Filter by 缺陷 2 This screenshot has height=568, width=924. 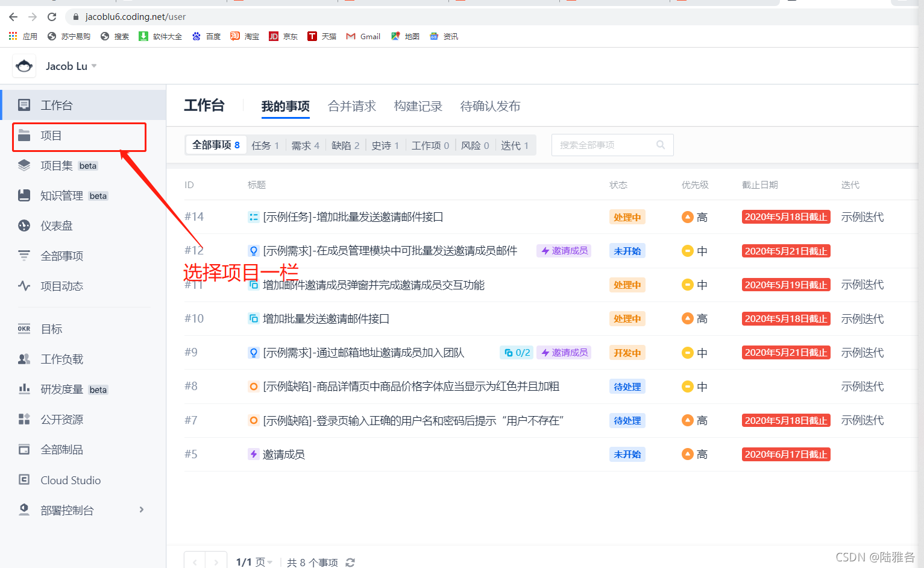click(345, 145)
